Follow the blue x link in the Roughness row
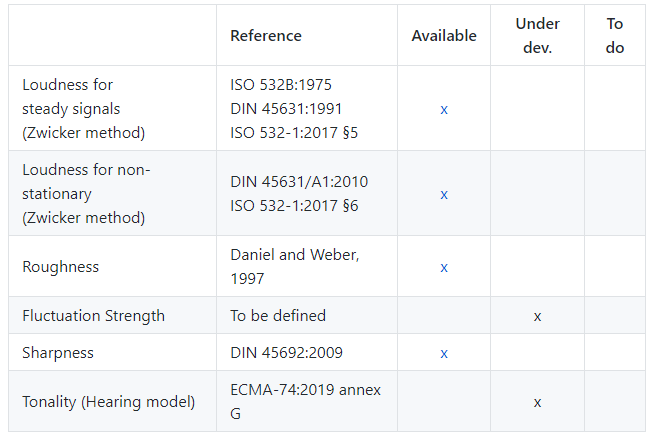 tap(444, 268)
